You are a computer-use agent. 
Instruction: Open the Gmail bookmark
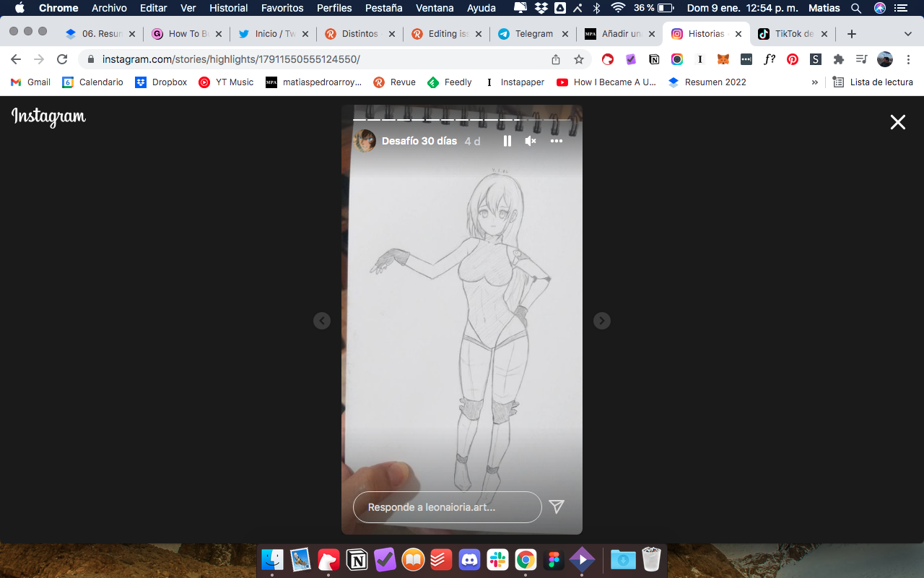[30, 82]
